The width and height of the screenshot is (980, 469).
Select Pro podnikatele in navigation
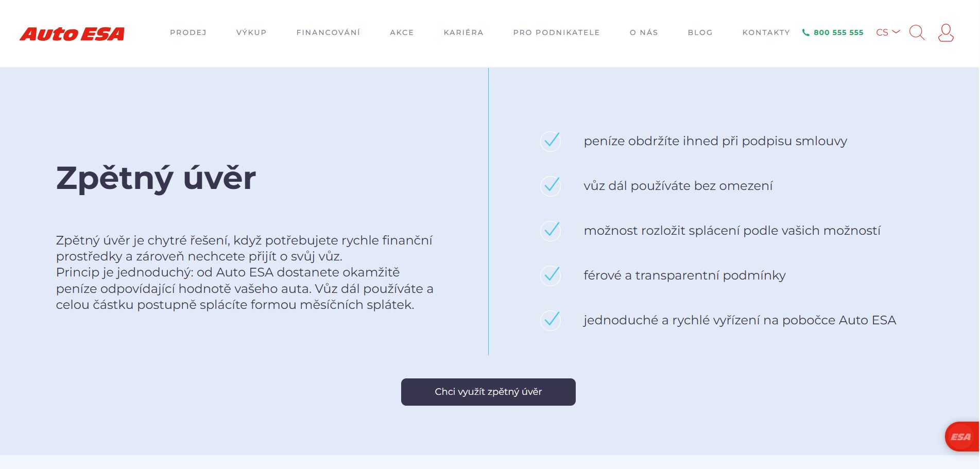[x=556, y=32]
